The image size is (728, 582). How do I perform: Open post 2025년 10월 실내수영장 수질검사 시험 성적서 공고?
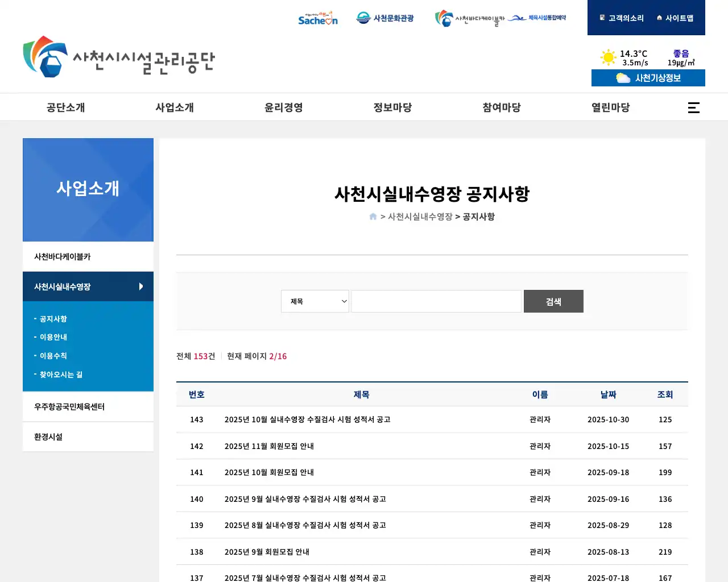tap(308, 419)
